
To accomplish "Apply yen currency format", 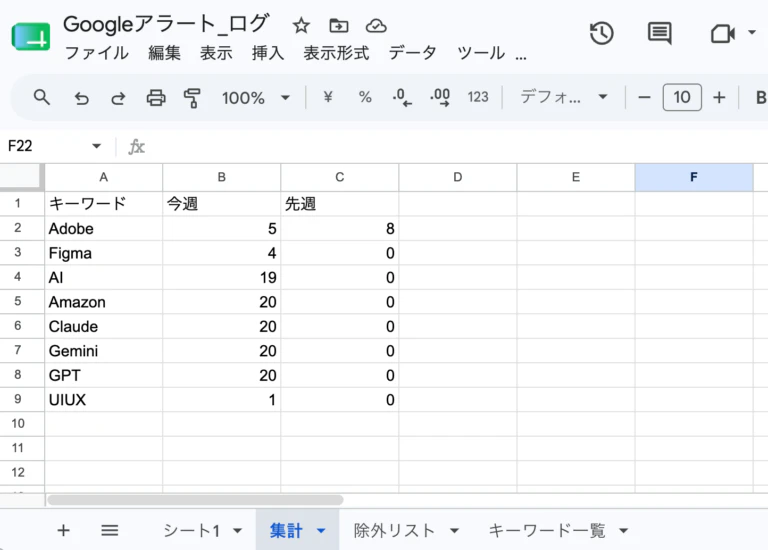I will pos(328,97).
